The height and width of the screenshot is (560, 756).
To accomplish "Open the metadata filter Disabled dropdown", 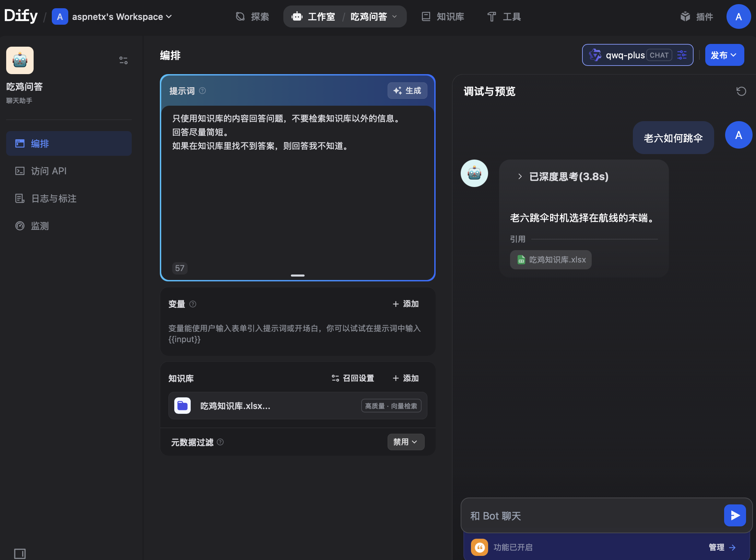I will 406,442.
